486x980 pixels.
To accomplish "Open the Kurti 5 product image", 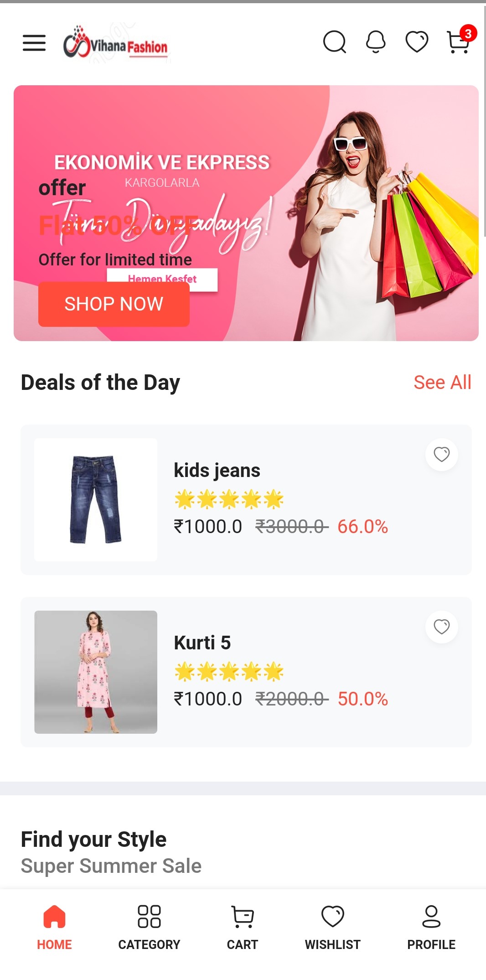I will coord(96,672).
